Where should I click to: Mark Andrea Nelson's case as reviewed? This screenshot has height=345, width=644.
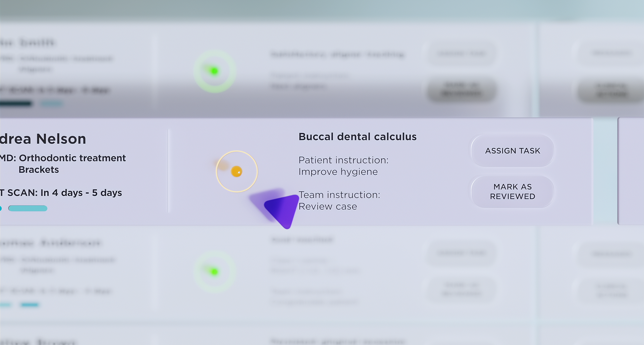513,192
